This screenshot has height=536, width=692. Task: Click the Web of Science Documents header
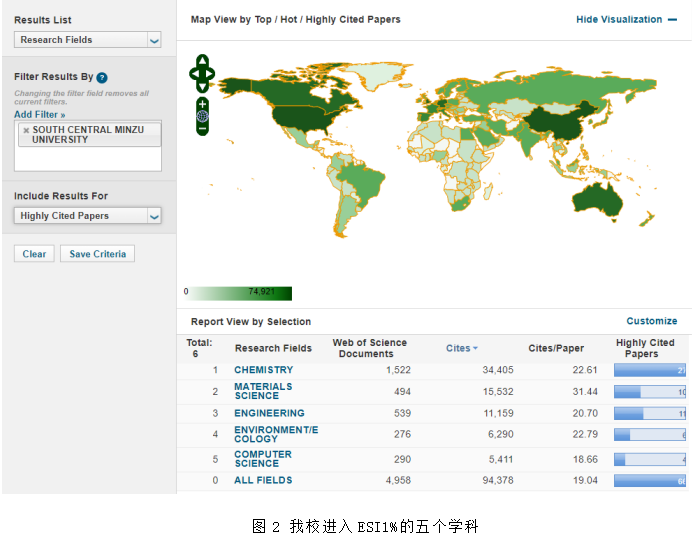(369, 348)
